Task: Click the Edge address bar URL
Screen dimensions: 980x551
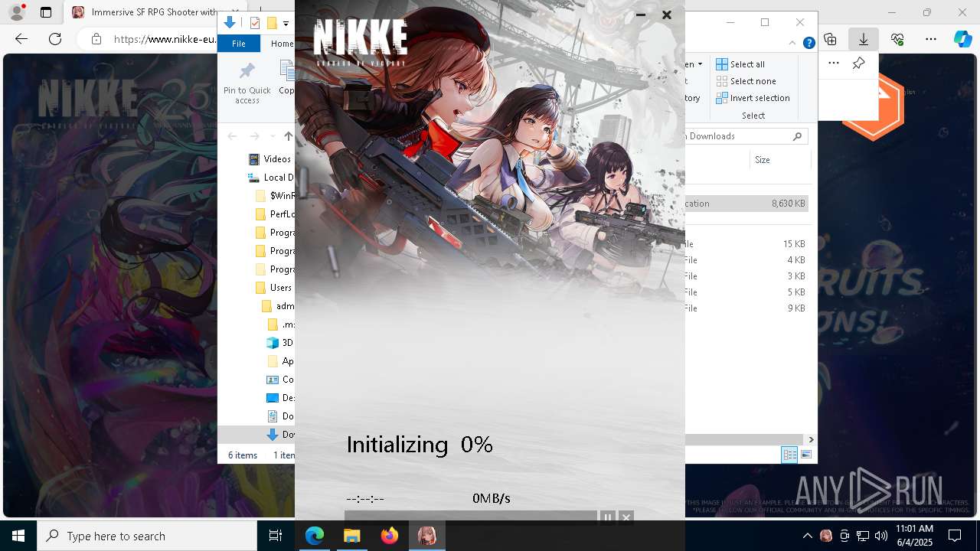Action: (x=165, y=39)
